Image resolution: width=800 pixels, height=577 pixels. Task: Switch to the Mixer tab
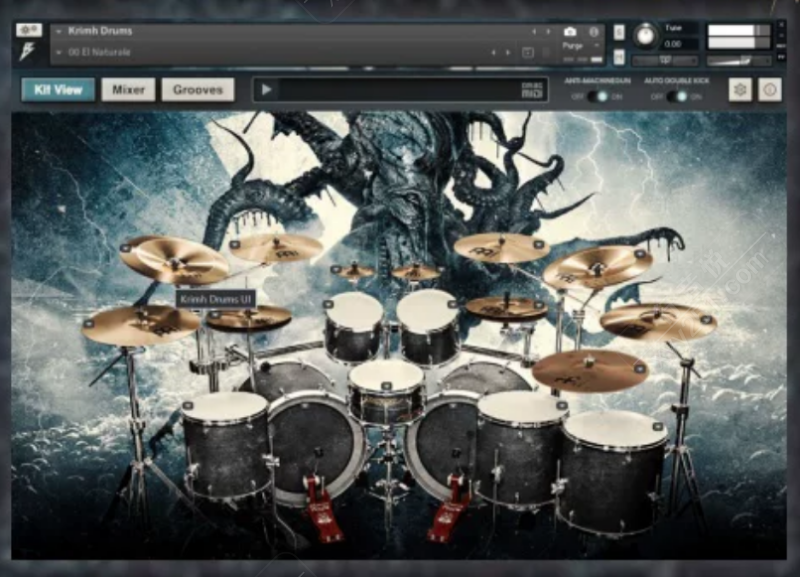click(x=128, y=90)
